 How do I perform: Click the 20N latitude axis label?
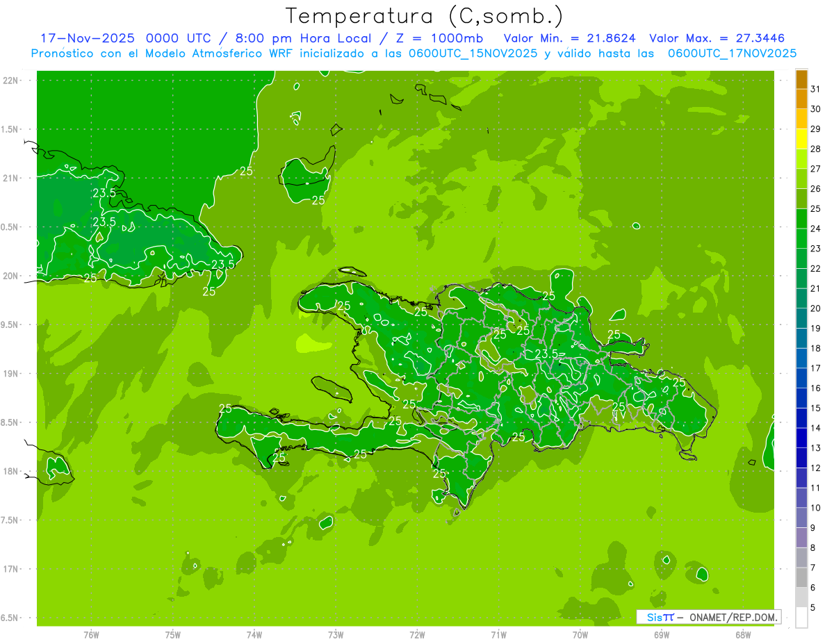click(x=12, y=276)
